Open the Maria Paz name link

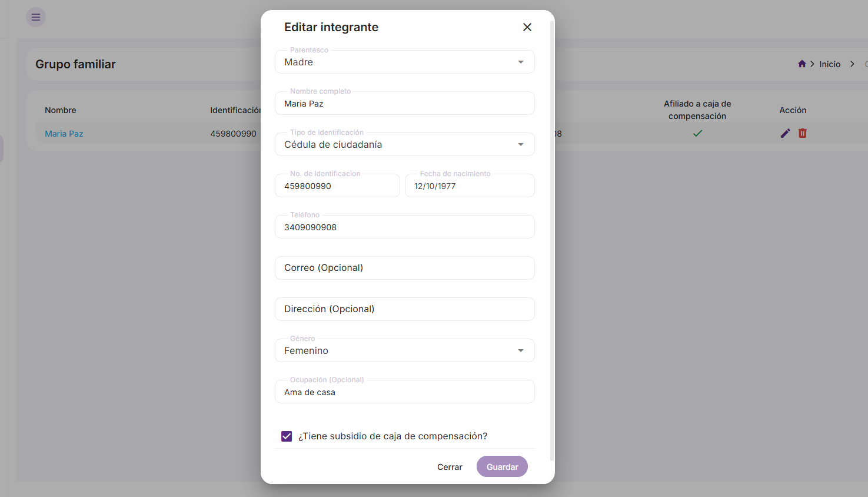point(64,134)
